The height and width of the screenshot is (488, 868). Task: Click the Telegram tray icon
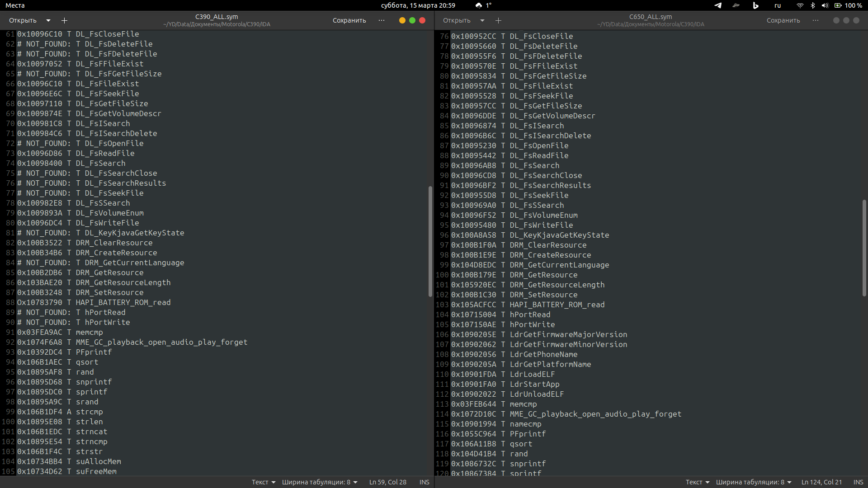pos(718,5)
